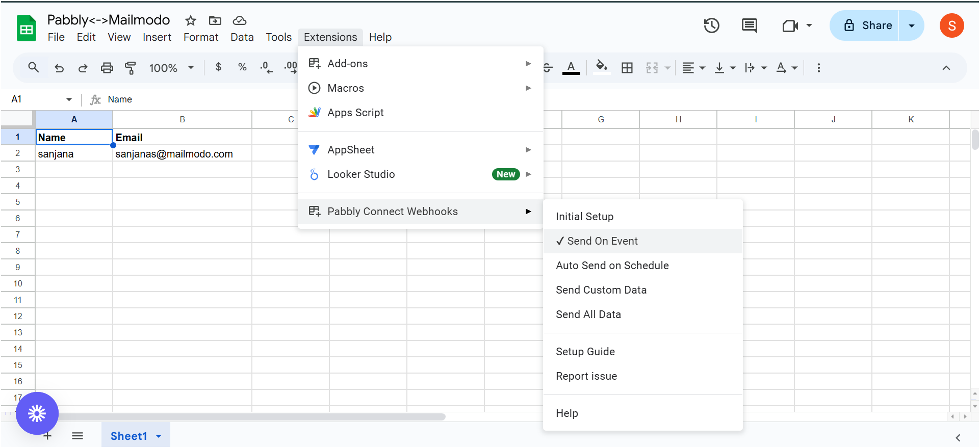Open the Looker Studio submenu
This screenshot has width=980, height=448.
[420, 174]
